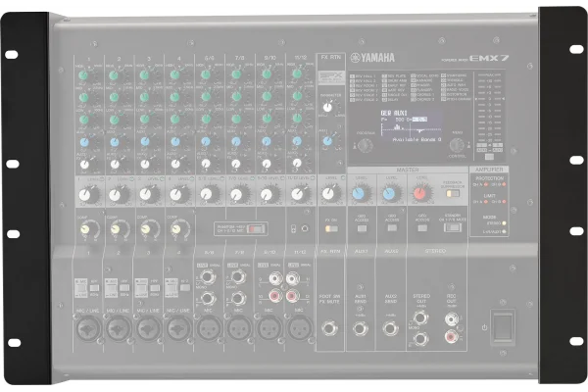This screenshot has height=392, width=588.
Task: Click the MENU CONTROL knob beside the display
Action: (x=457, y=145)
